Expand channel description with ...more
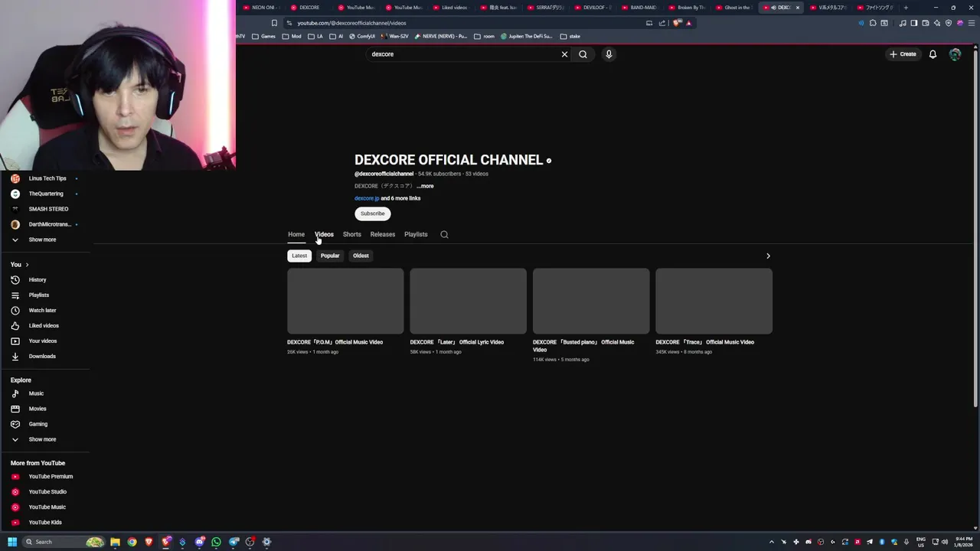The image size is (980, 551). (x=425, y=186)
